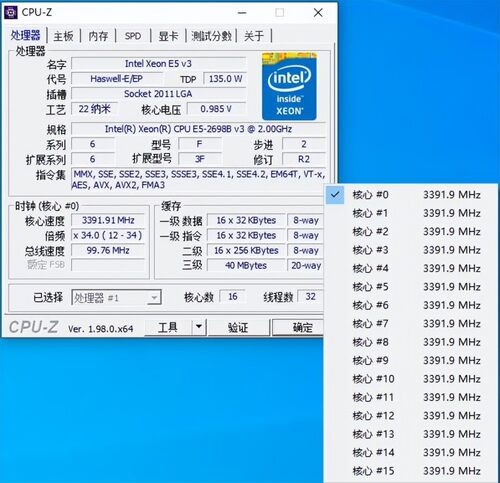Image resolution: width=500 pixels, height=483 pixels.
Task: Select 核心 #2 in the core menu
Action: point(410,231)
